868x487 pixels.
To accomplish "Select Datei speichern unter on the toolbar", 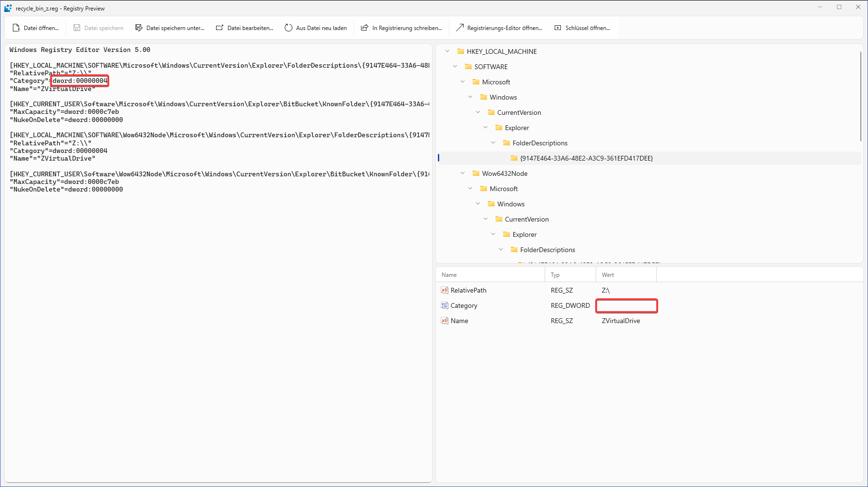I will click(170, 28).
